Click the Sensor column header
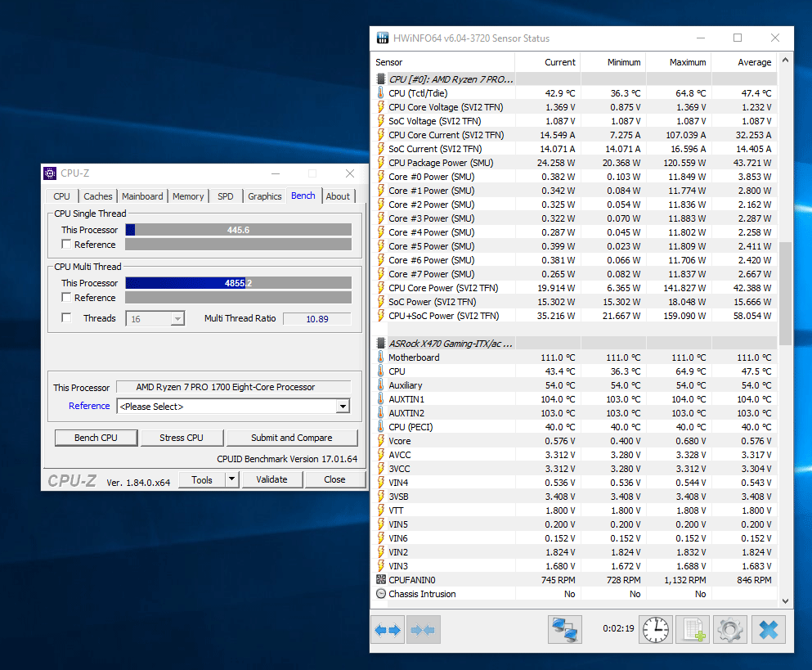The image size is (812, 670). [444, 62]
